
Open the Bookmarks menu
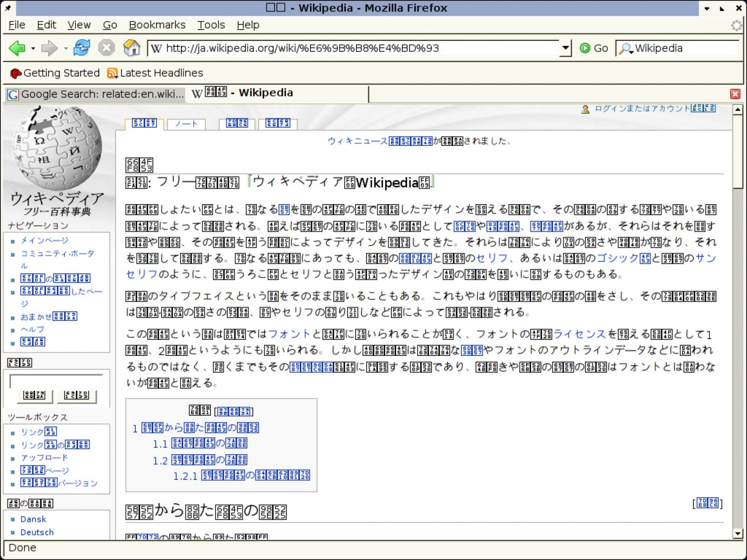click(x=157, y=25)
